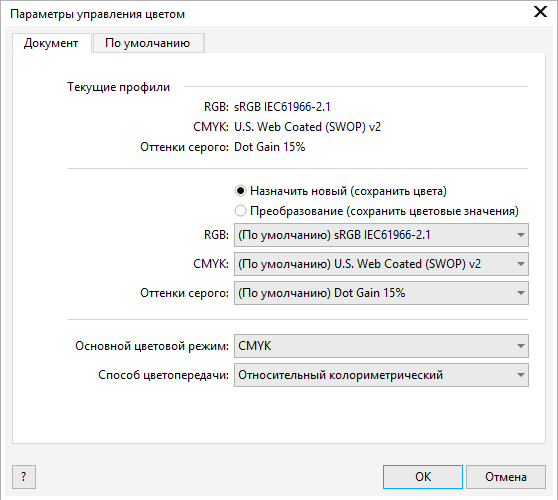Click the (По умолчанию) Dot Gain 15% combo field
The height and width of the screenshot is (500, 558).
[x=381, y=293]
